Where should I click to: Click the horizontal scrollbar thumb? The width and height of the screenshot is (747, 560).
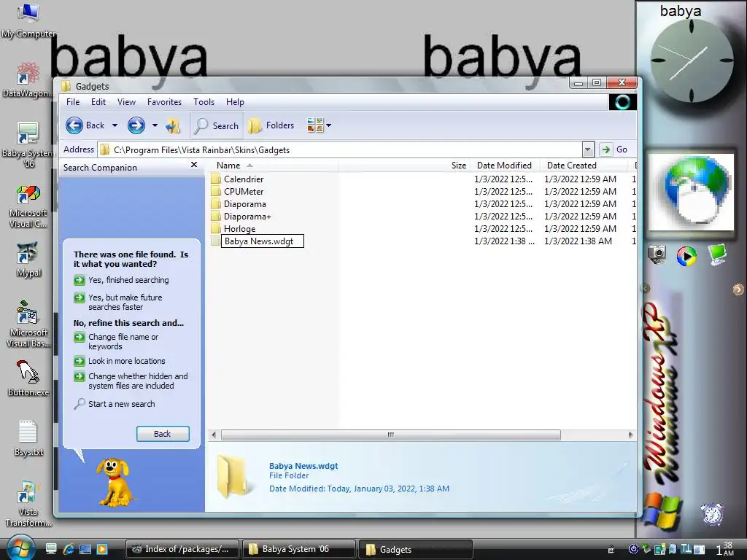[x=391, y=435]
